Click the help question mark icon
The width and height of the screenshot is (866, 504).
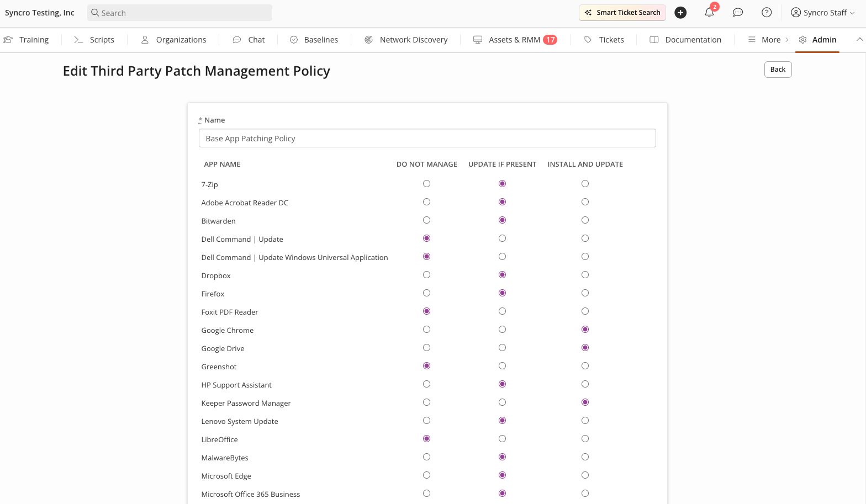[767, 13]
